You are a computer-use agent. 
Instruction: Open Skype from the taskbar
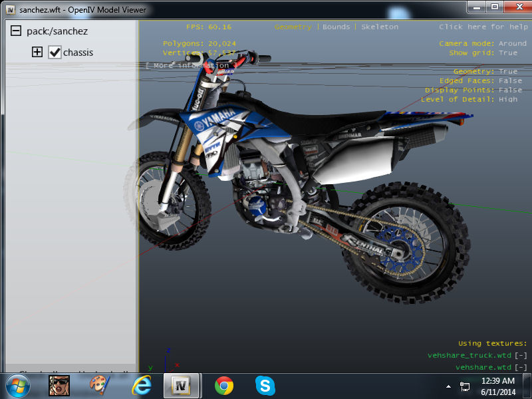pyautogui.click(x=265, y=386)
